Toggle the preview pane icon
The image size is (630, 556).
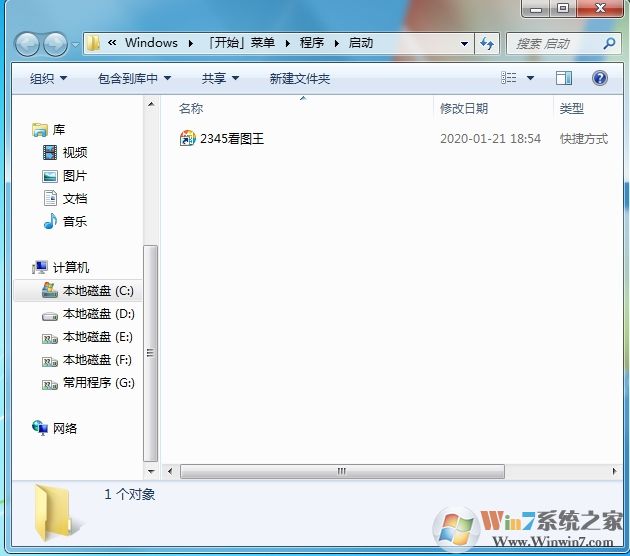tap(564, 78)
